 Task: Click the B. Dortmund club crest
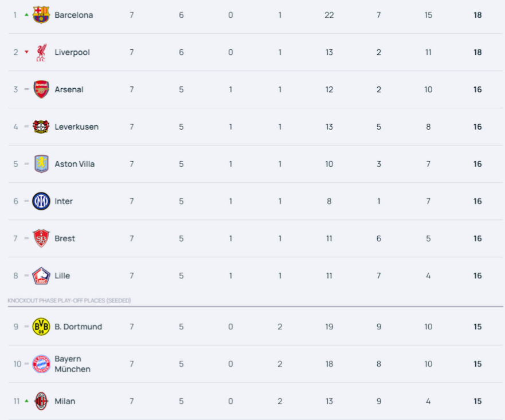(41, 327)
